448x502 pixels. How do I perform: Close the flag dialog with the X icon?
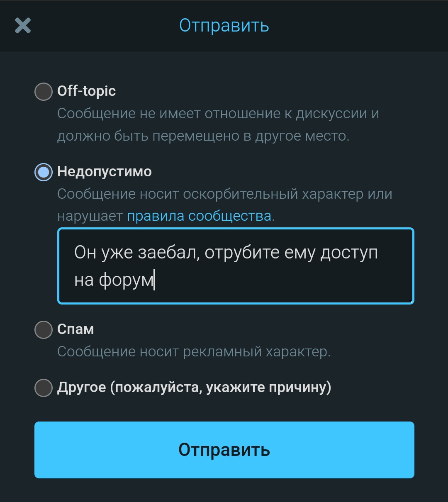click(x=23, y=26)
